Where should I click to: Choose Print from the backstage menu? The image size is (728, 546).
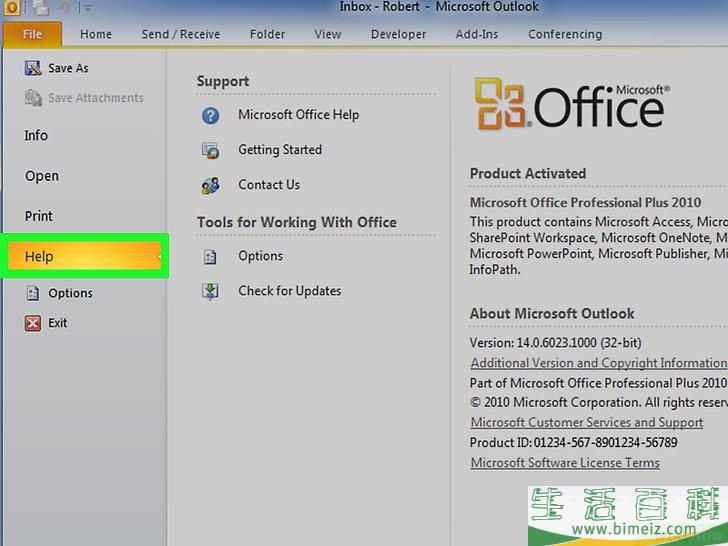click(x=39, y=216)
